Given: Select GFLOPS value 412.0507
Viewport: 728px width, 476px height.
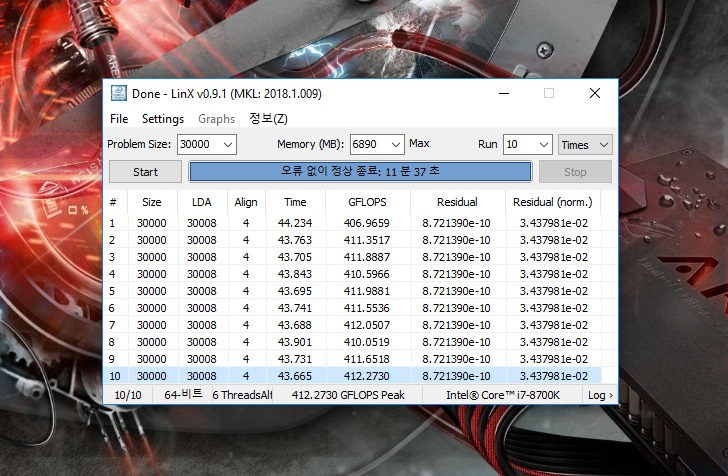Looking at the screenshot, I should [366, 325].
